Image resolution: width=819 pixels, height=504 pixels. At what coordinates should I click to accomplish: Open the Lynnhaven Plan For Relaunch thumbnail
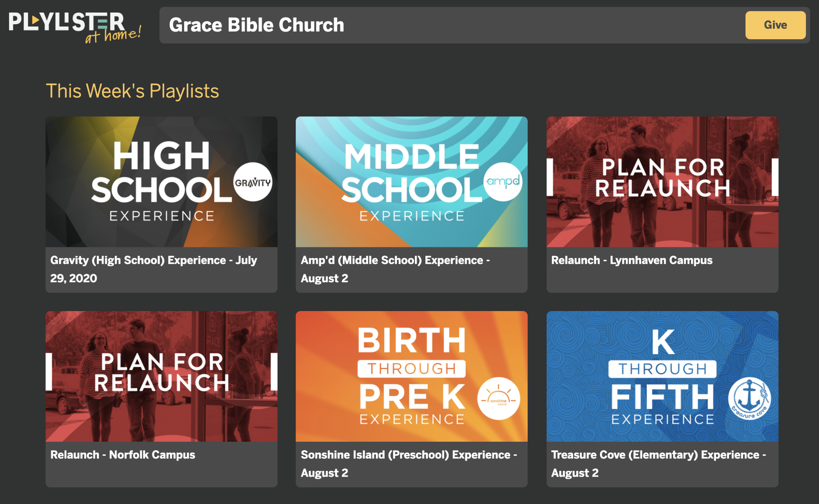click(x=662, y=182)
